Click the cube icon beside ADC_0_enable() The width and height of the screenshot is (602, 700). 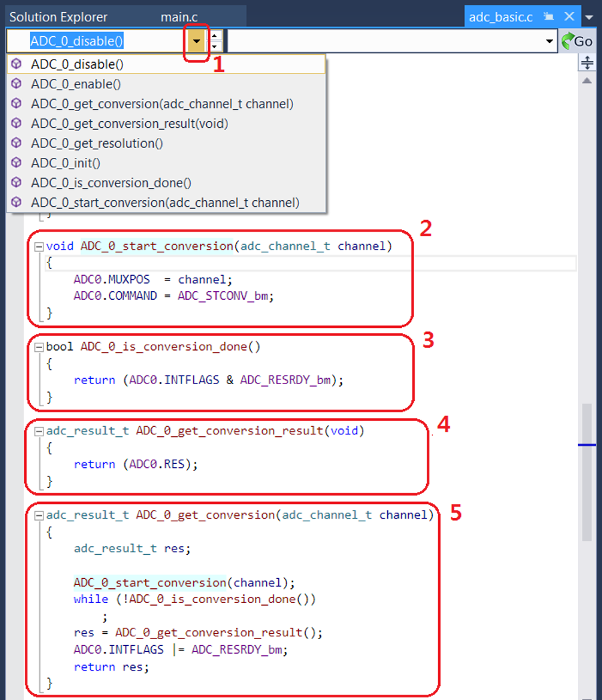point(17,84)
